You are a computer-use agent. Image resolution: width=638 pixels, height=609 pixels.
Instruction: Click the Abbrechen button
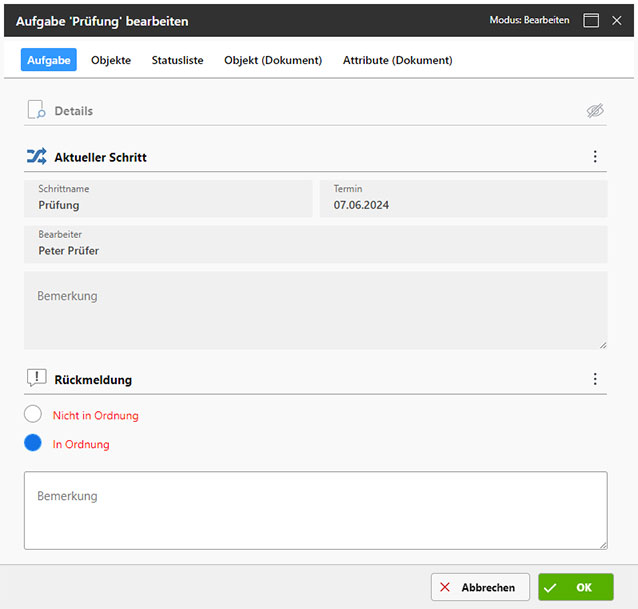coord(480,587)
